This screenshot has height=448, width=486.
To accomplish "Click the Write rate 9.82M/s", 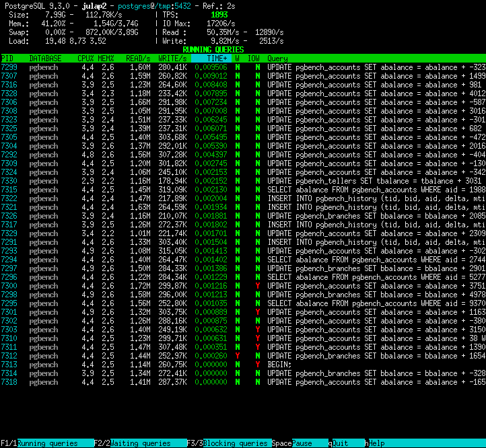I will click(225, 41).
